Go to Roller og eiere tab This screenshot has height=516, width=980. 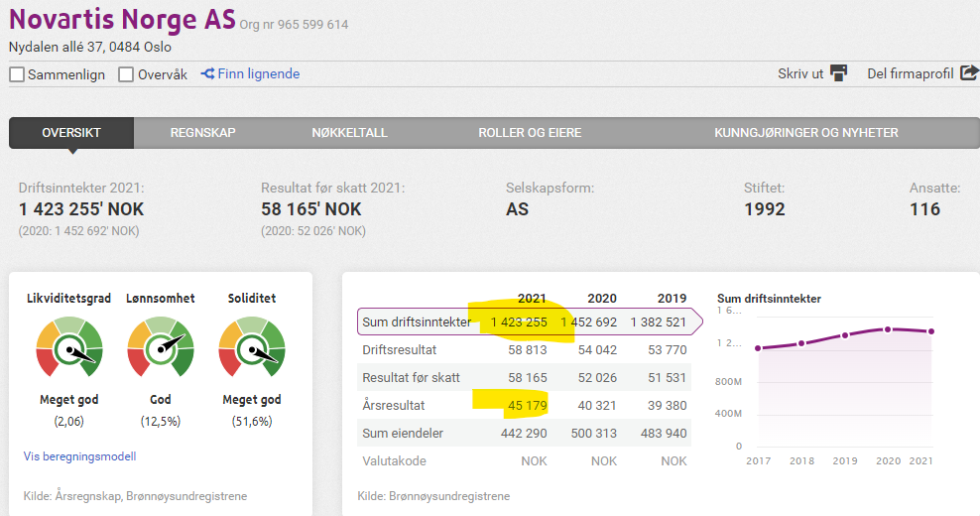pos(530,133)
